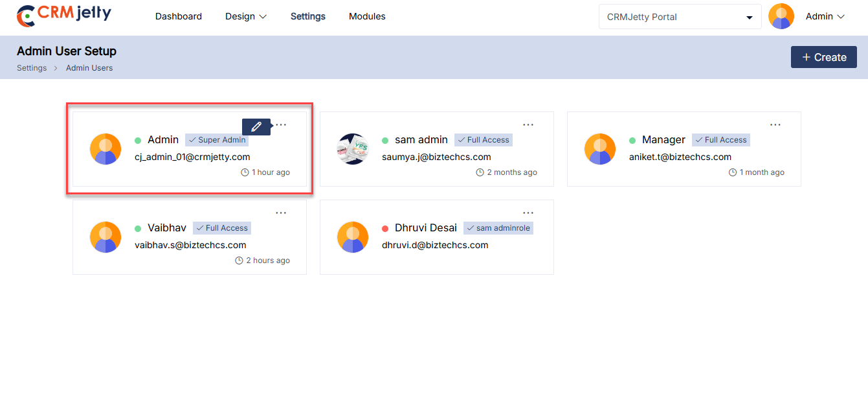The height and width of the screenshot is (405, 868).
Task: Click the Super Admin role badge
Action: [x=217, y=140]
